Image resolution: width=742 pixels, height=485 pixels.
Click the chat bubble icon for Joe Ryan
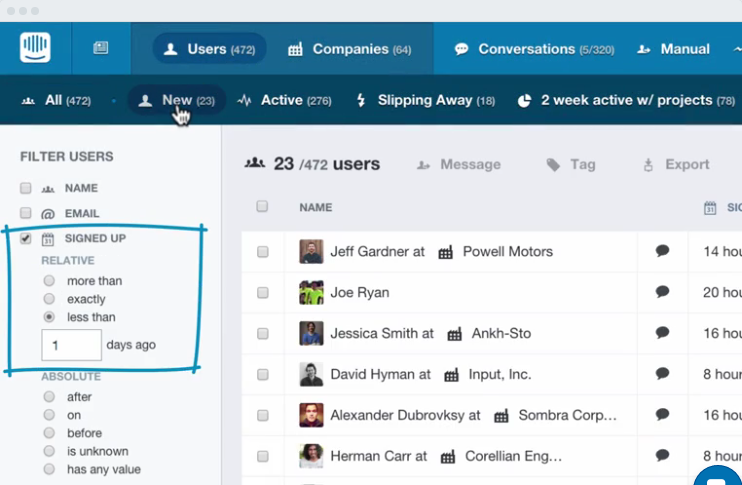pos(662,291)
